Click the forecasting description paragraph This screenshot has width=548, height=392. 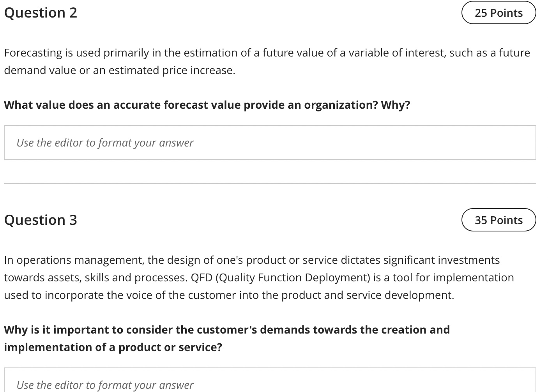267,61
